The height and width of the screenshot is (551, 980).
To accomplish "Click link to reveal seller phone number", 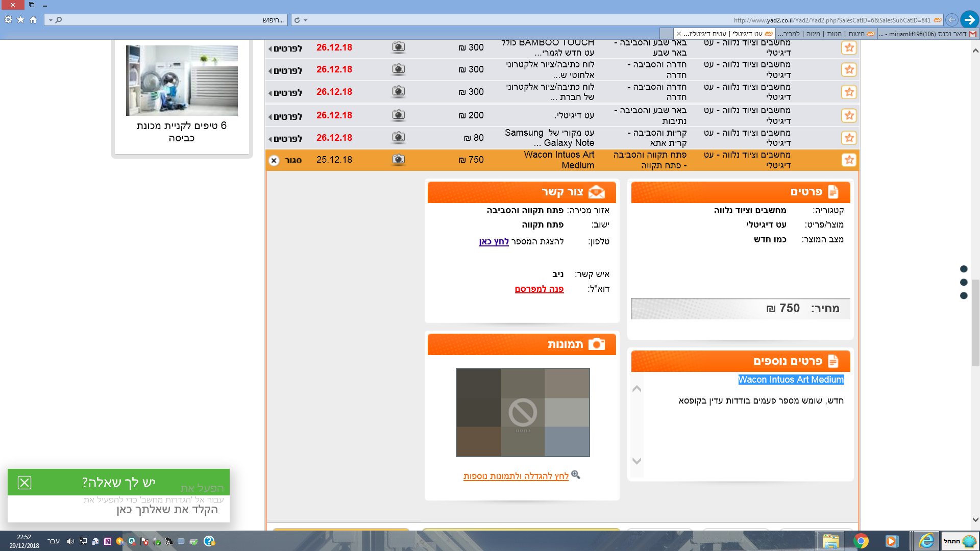I will click(494, 241).
